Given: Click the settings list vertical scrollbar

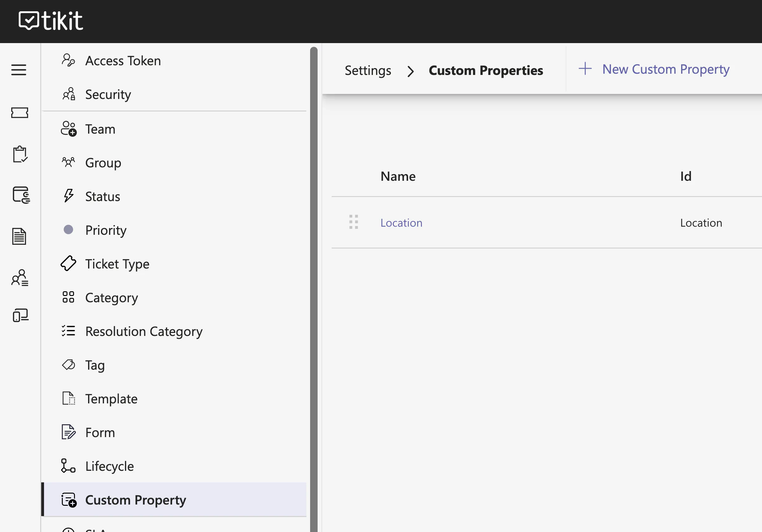Looking at the screenshot, I should tap(314, 289).
